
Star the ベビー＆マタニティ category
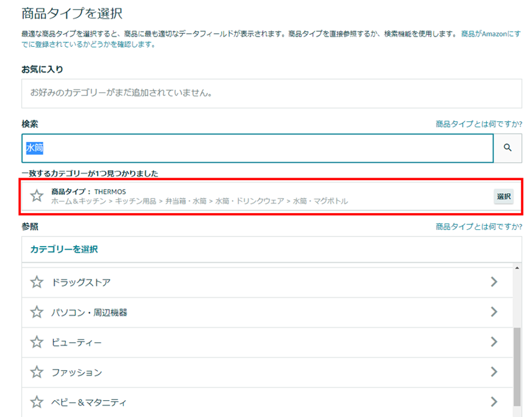[x=37, y=402]
